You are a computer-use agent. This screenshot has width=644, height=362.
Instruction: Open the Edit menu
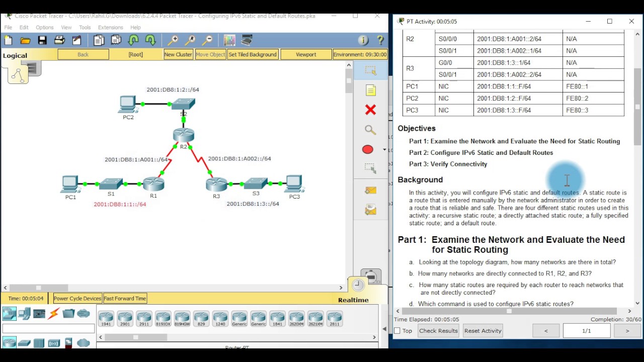tap(24, 27)
